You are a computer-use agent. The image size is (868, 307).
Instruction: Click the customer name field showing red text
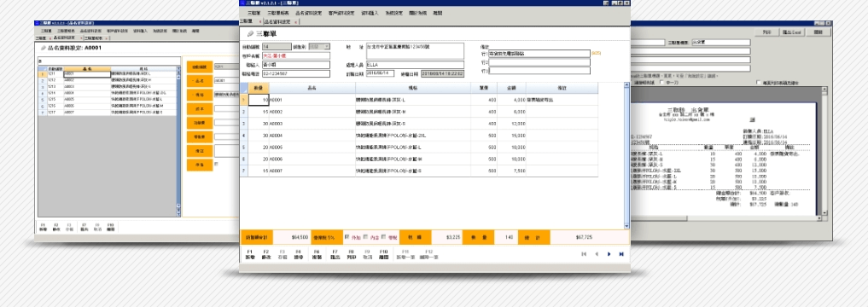coord(295,56)
